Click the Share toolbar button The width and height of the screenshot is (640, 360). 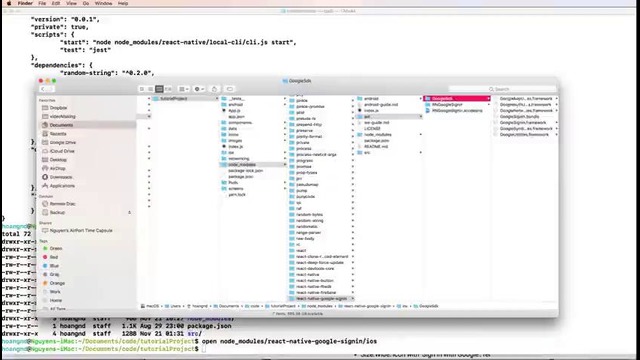tap(214, 89)
